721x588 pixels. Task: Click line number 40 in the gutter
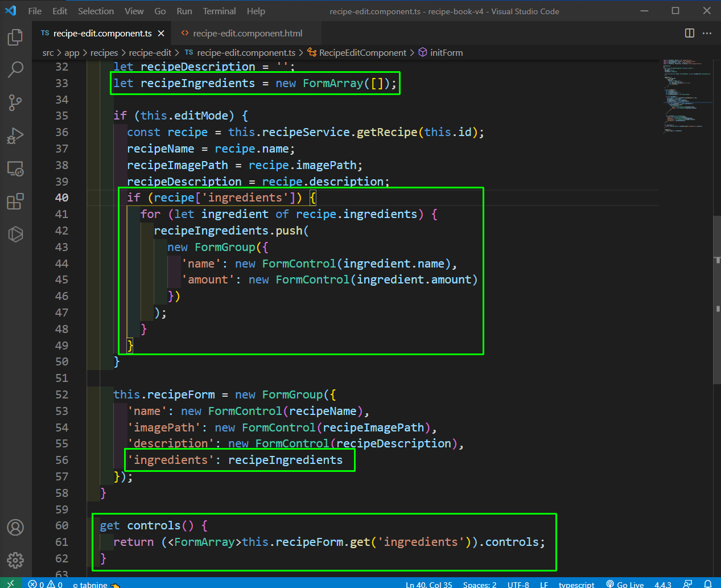pos(61,198)
